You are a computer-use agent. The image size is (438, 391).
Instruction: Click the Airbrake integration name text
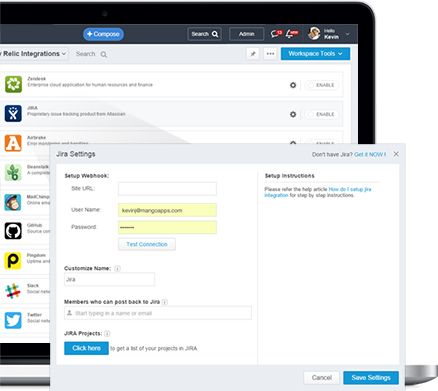[x=37, y=137]
